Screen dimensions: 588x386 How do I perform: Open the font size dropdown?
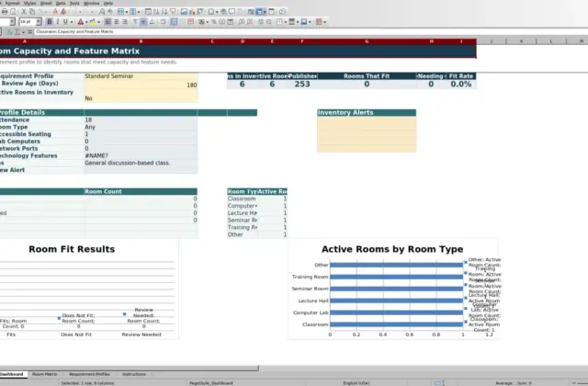39,22
